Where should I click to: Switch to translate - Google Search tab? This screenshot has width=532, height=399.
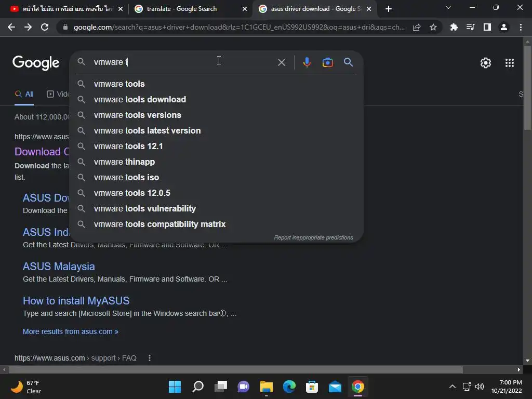189,9
